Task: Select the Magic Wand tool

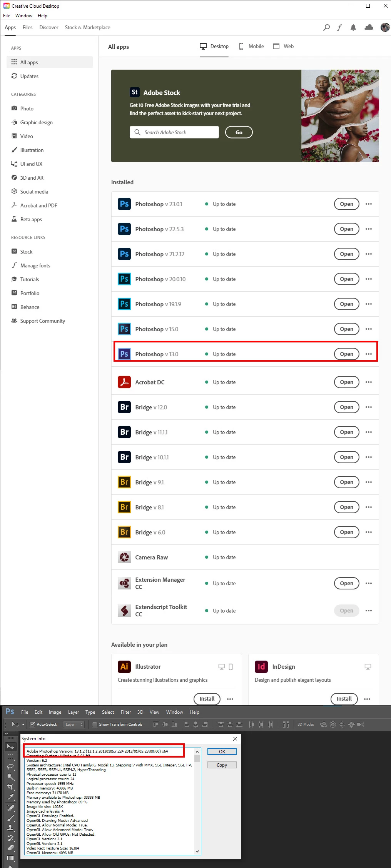Action: coord(10,776)
